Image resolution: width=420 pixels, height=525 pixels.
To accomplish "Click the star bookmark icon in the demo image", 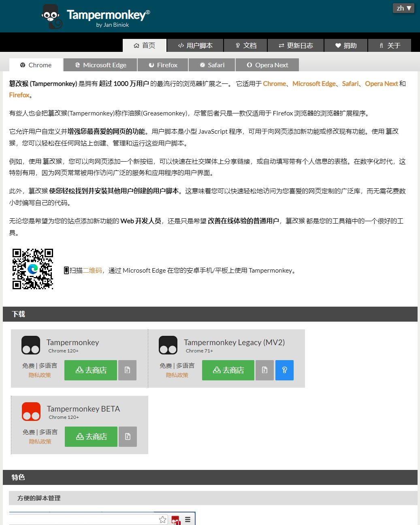I will (163, 519).
